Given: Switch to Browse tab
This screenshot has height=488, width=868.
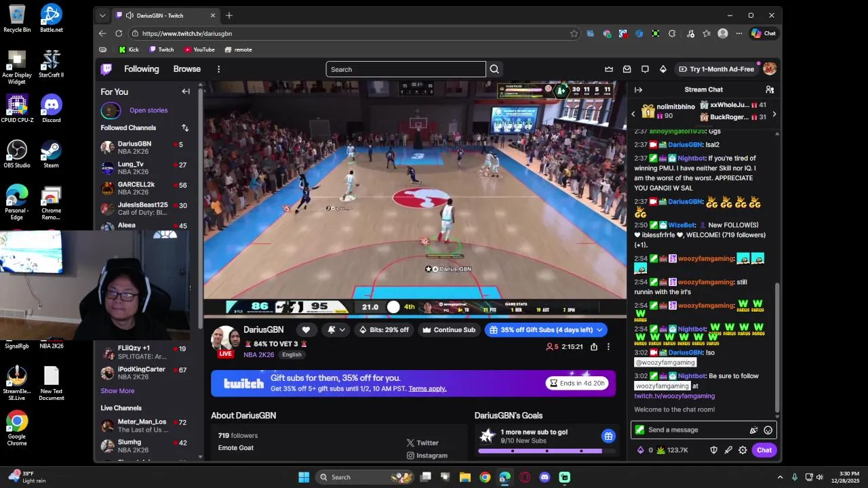Looking at the screenshot, I should pos(186,69).
